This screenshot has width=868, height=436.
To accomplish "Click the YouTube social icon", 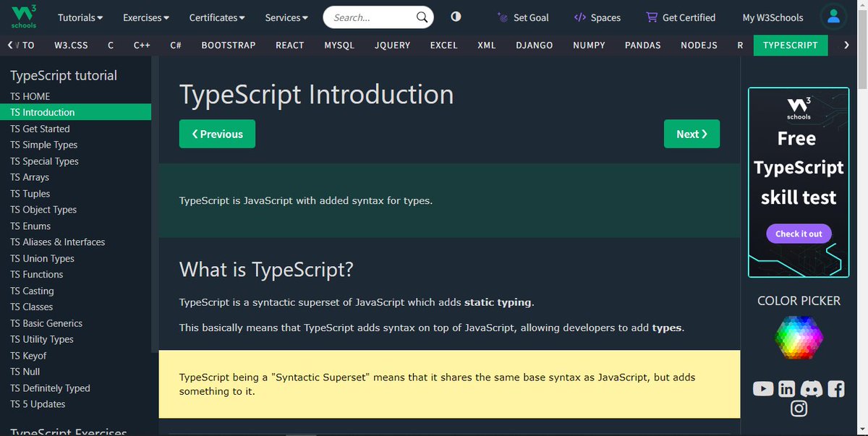I will 763,389.
